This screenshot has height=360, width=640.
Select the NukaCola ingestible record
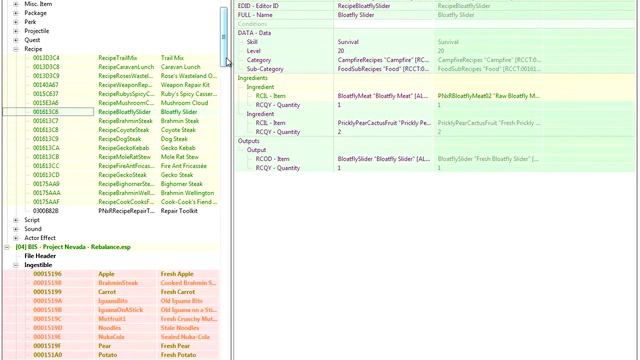point(111,337)
